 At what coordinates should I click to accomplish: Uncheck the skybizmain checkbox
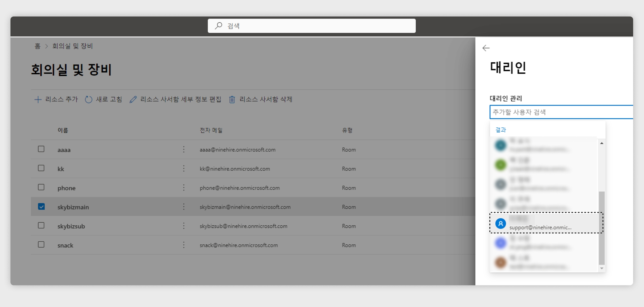[41, 207]
